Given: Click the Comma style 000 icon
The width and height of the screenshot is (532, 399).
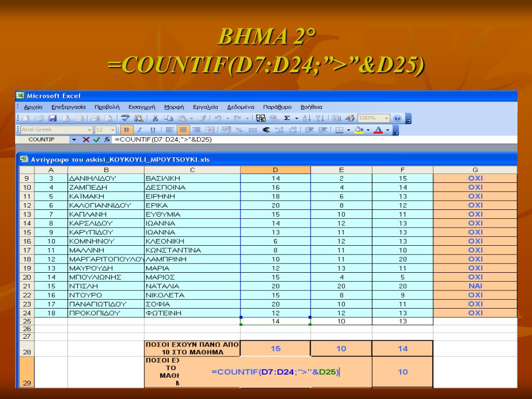Looking at the screenshot, I should [252, 130].
